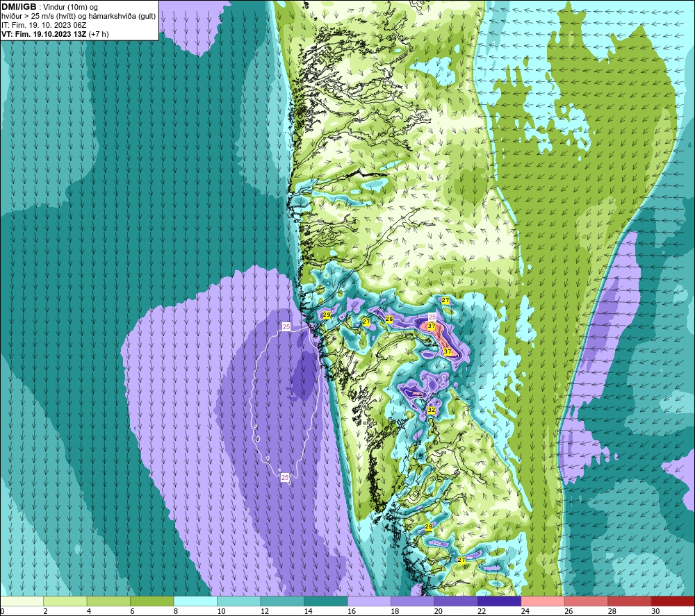The image size is (695, 616).
Task: Select the medium purple 18–20 legend swatch
Action: click(413, 601)
